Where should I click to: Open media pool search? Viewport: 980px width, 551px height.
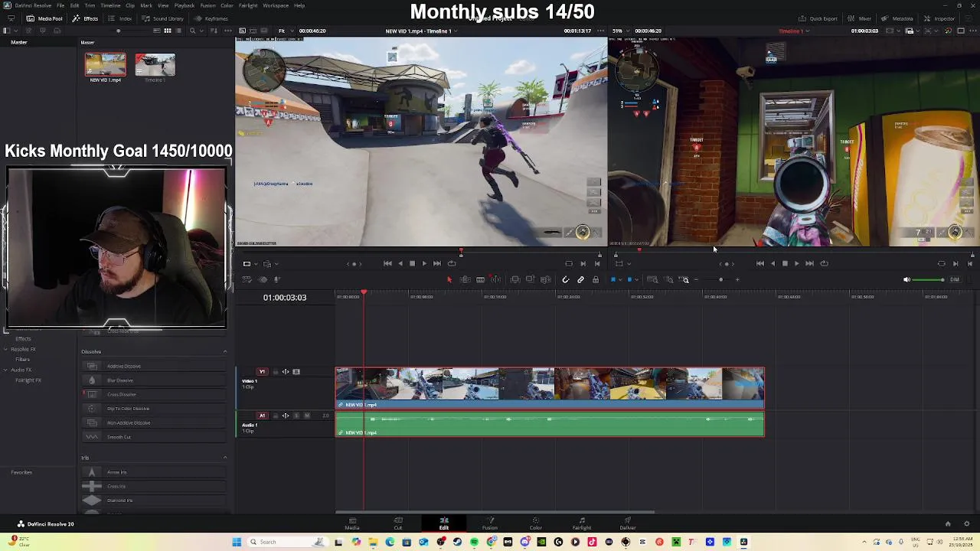click(192, 31)
